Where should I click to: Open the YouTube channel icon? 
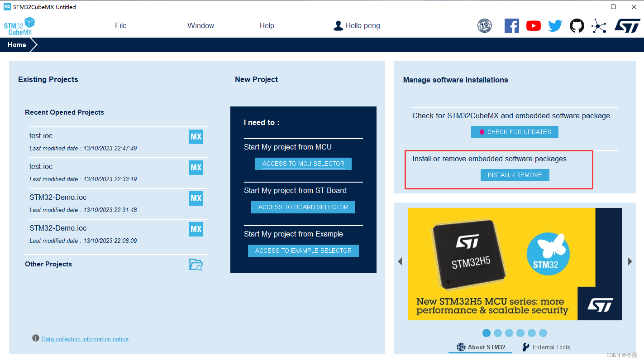point(534,26)
